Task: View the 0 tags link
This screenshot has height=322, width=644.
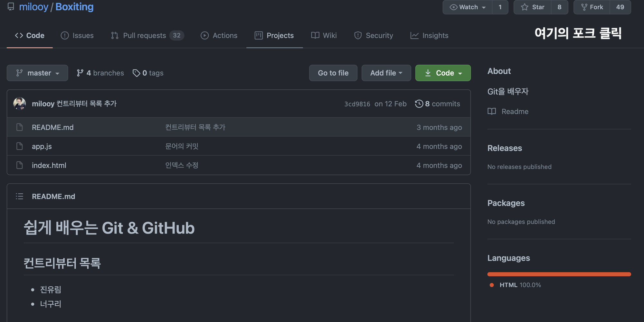Action: point(148,73)
